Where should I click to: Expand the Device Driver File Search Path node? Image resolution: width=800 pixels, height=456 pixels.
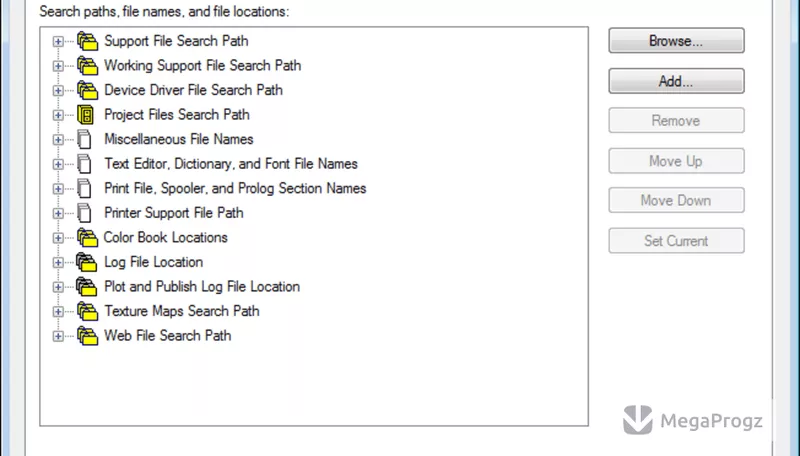(x=58, y=90)
